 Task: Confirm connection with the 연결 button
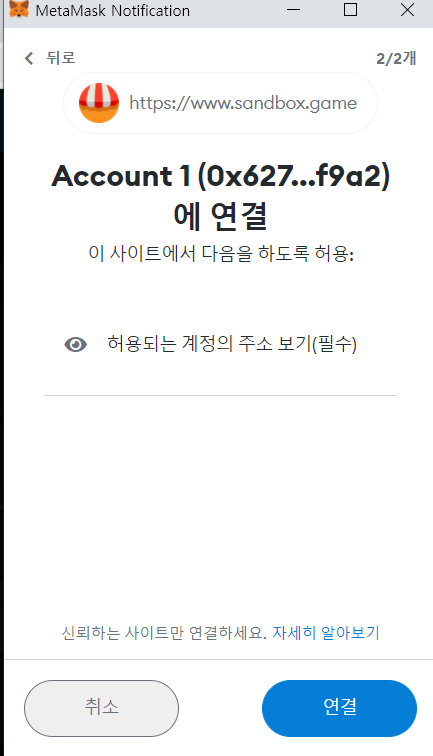(x=339, y=708)
